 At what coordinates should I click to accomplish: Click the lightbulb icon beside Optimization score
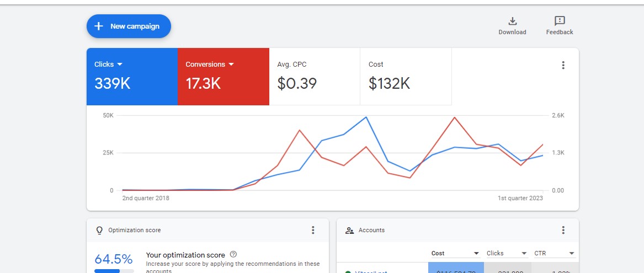[x=99, y=230]
